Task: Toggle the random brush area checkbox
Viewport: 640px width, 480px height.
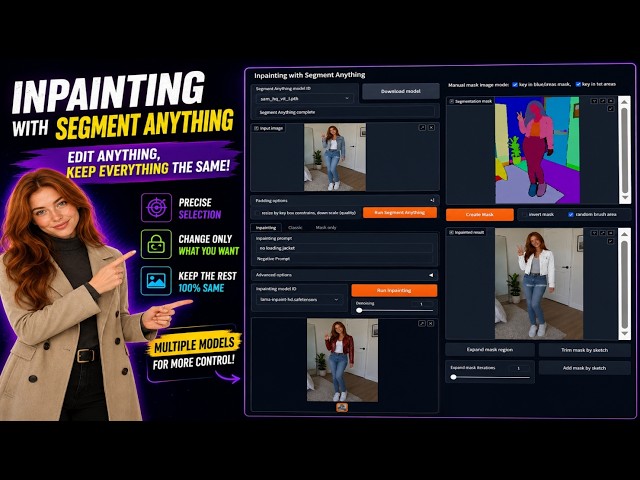Action: coord(571,214)
